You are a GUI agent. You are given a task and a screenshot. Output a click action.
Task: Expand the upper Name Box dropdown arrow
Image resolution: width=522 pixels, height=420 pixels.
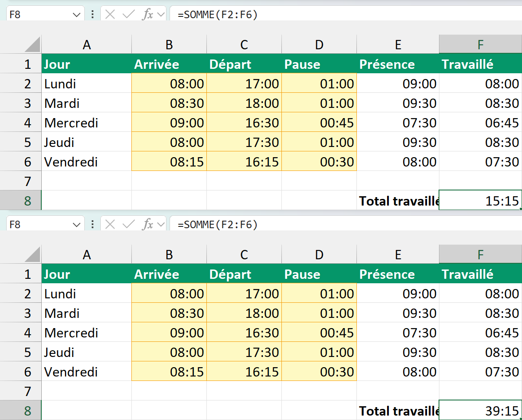tap(76, 15)
